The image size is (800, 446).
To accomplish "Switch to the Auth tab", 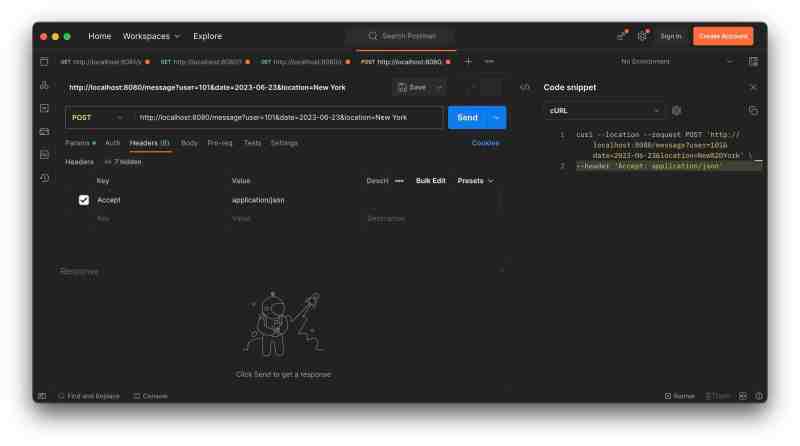I will (x=112, y=143).
